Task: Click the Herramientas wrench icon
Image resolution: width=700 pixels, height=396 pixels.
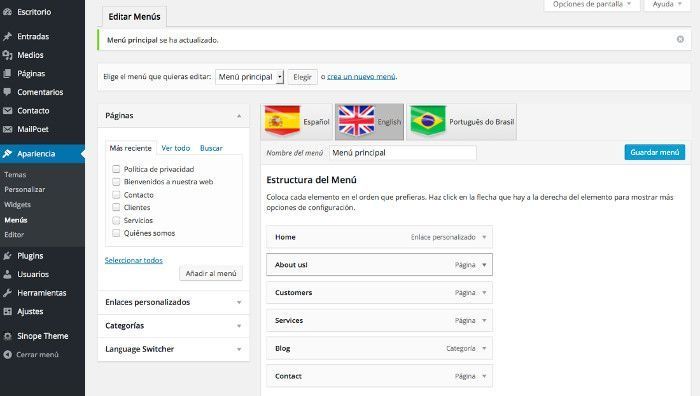Action: (x=7, y=293)
